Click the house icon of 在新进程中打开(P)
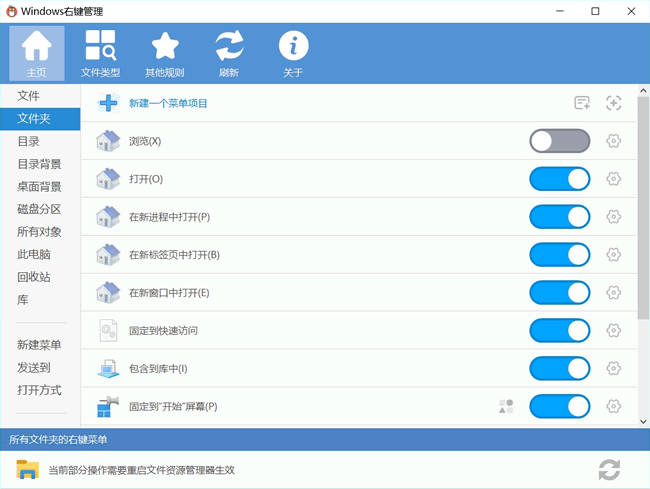This screenshot has width=650, height=489. [108, 217]
